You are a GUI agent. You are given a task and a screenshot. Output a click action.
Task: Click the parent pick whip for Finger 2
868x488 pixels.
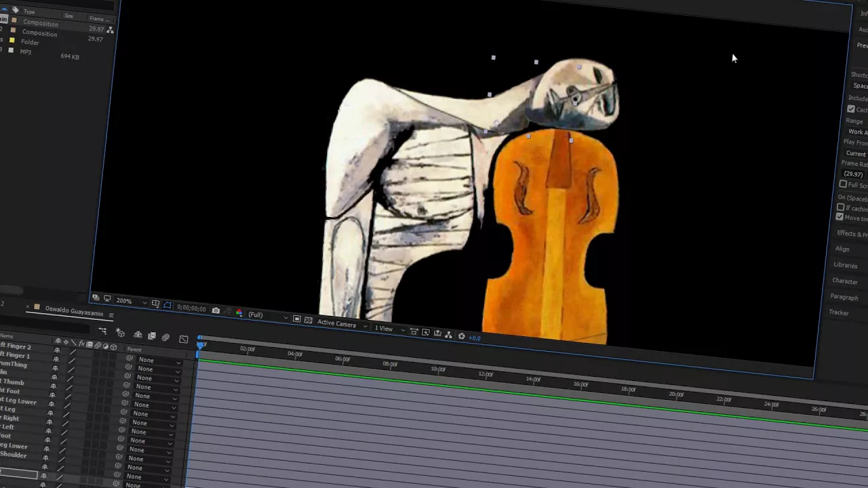[x=130, y=357]
